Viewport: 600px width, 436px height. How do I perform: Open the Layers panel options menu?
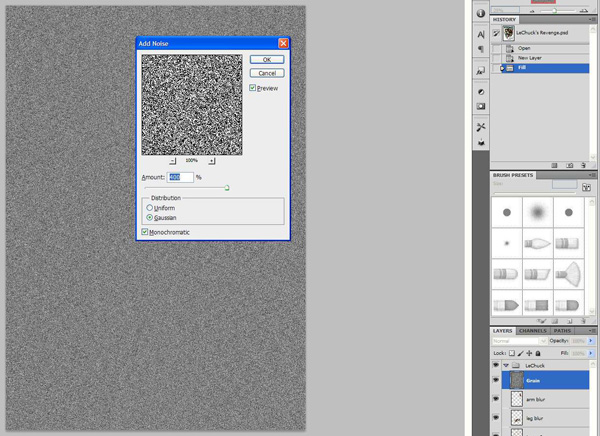click(592, 330)
